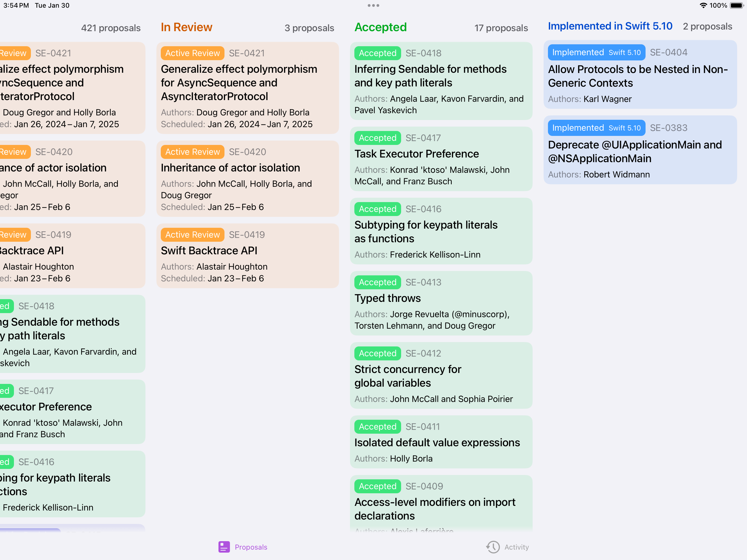Switch to the Activity tab
This screenshot has width=747, height=560.
point(507,547)
